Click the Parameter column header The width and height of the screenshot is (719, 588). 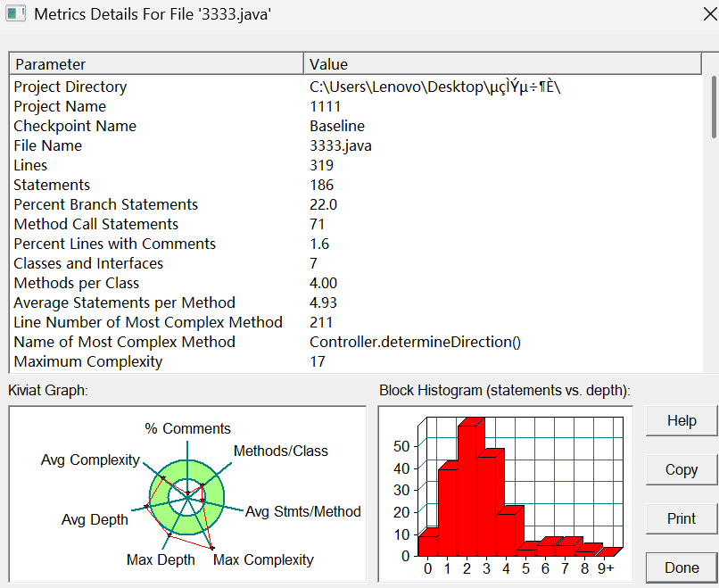156,63
